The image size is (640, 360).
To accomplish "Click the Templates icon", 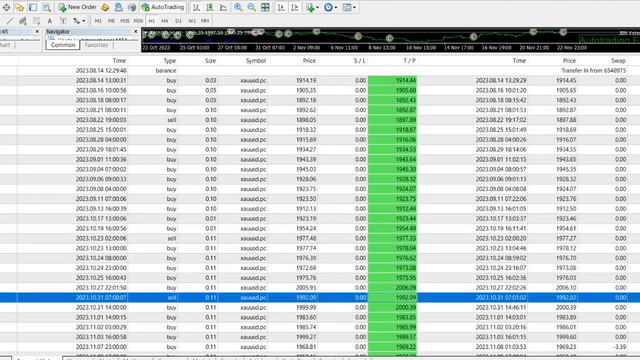I will (347, 7).
